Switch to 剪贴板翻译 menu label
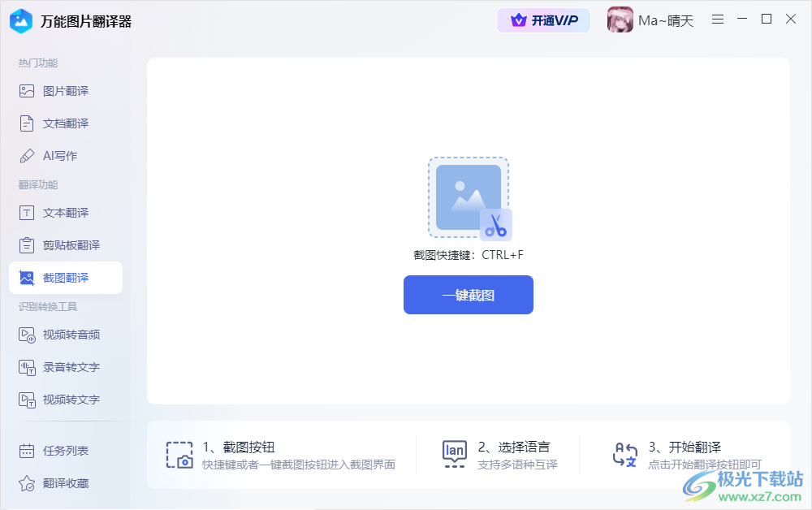Viewport: 812px width, 510px height. (71, 245)
